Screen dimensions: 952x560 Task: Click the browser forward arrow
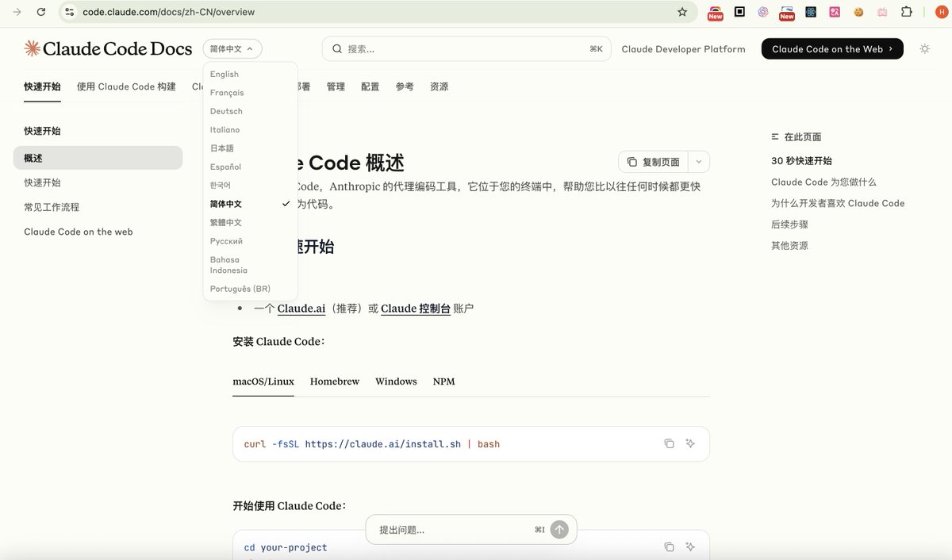[17, 12]
